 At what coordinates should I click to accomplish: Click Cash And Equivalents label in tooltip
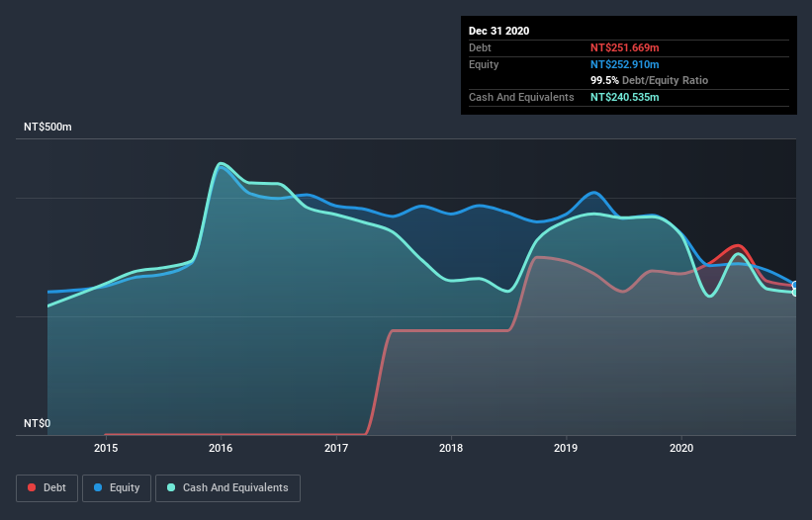pyautogui.click(x=521, y=97)
